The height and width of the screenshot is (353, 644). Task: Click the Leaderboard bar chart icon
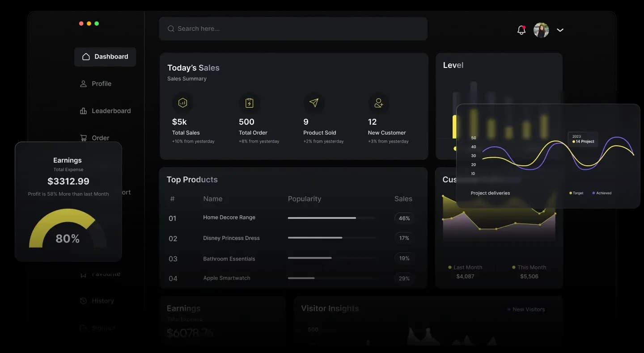(83, 111)
